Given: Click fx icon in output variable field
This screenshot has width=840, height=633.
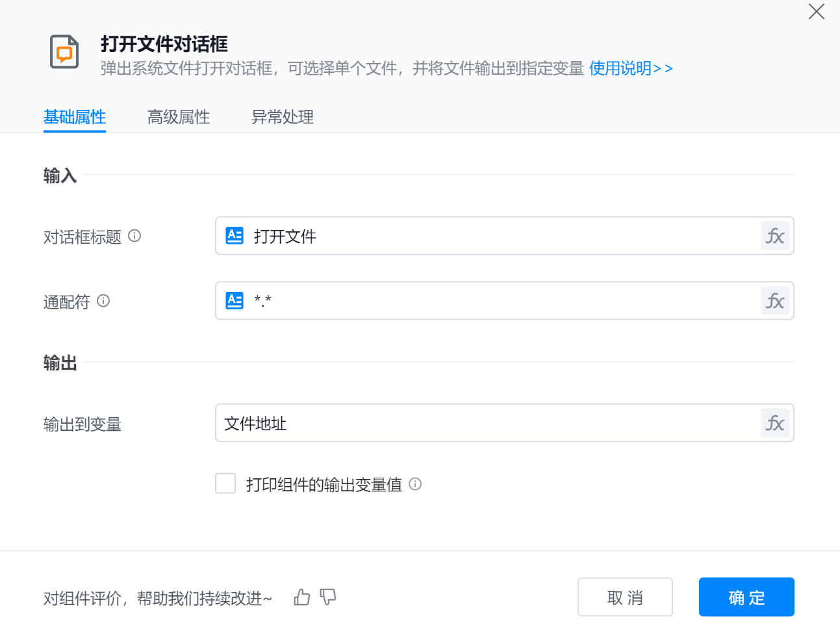Looking at the screenshot, I should tap(774, 423).
